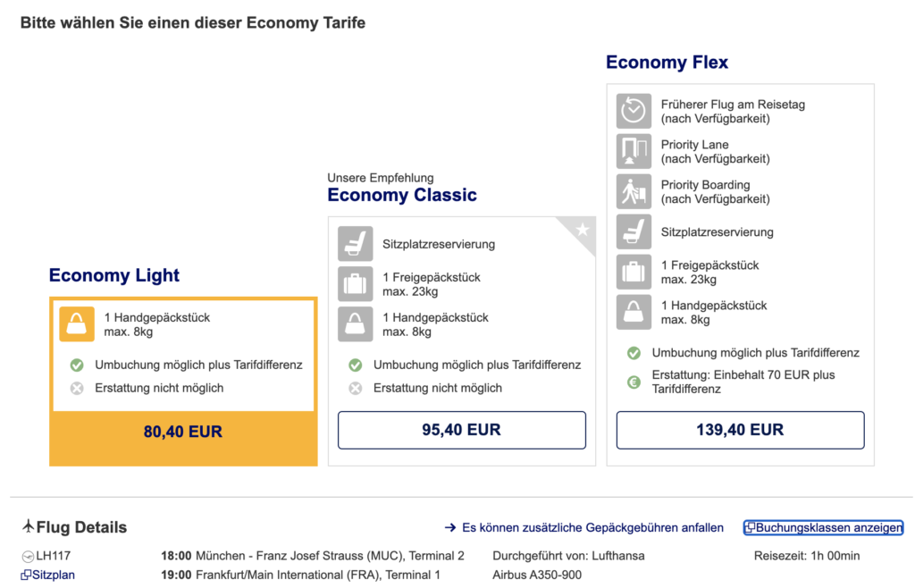Click the Economy Flex hand luggage icon
The width and height of the screenshot is (915, 588).
(634, 312)
